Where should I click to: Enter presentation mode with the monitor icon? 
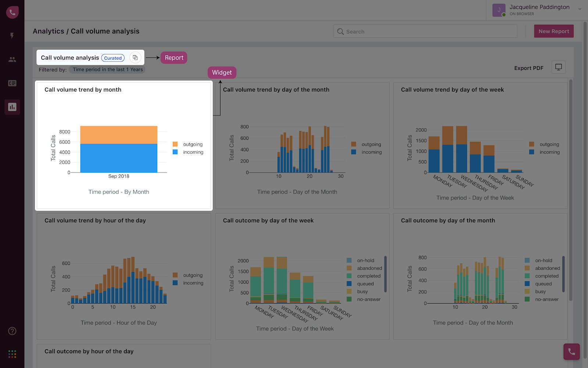[559, 67]
